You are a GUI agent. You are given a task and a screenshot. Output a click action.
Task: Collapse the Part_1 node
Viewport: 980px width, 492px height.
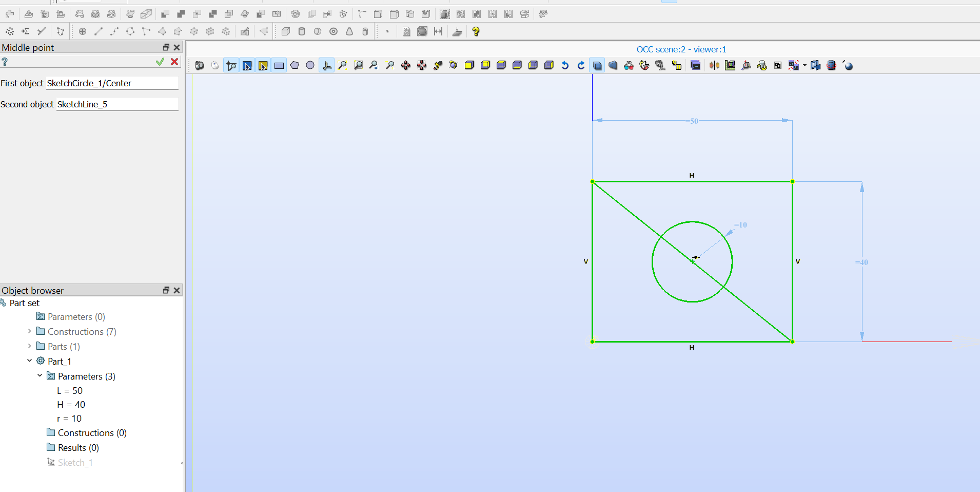29,361
